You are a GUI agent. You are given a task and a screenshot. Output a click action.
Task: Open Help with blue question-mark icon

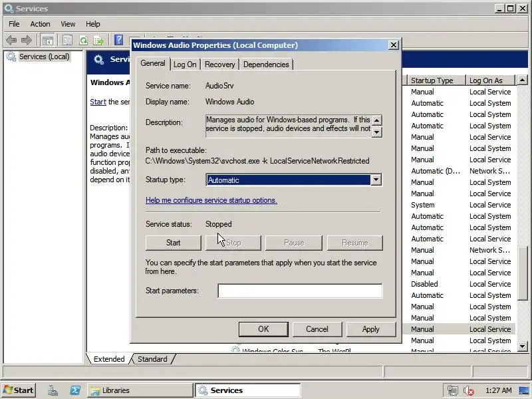119,40
